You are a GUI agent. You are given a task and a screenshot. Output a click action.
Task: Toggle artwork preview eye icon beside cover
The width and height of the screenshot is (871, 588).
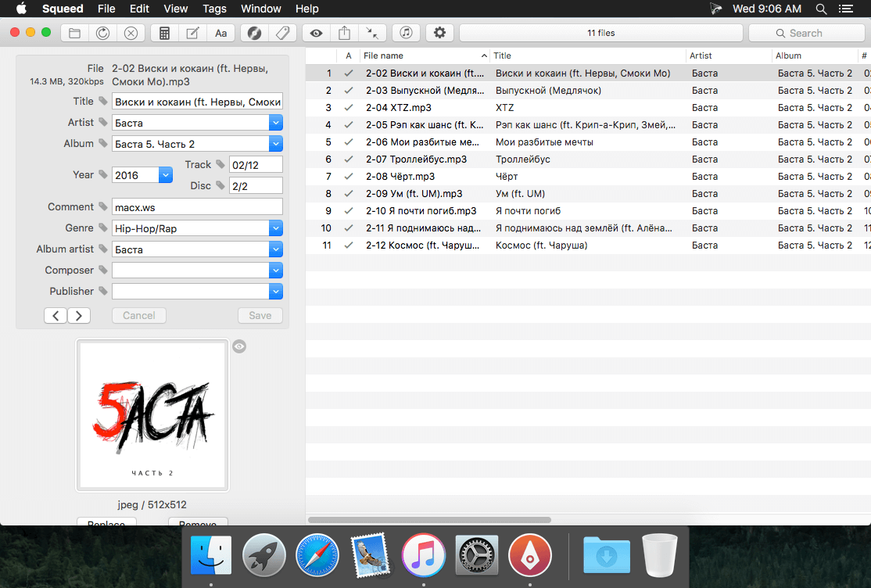(239, 347)
